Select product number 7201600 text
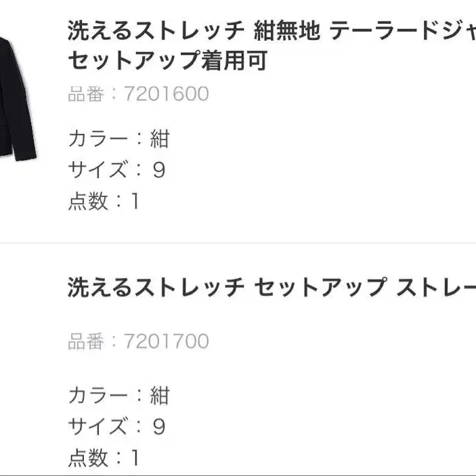Viewport: 476px width, 476px height. click(x=167, y=93)
